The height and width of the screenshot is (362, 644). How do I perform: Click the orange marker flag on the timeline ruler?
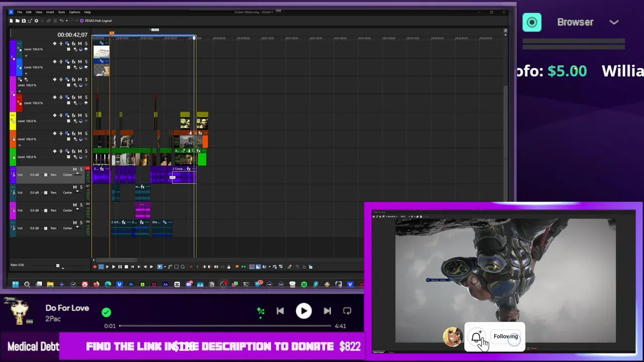pyautogui.click(x=112, y=33)
